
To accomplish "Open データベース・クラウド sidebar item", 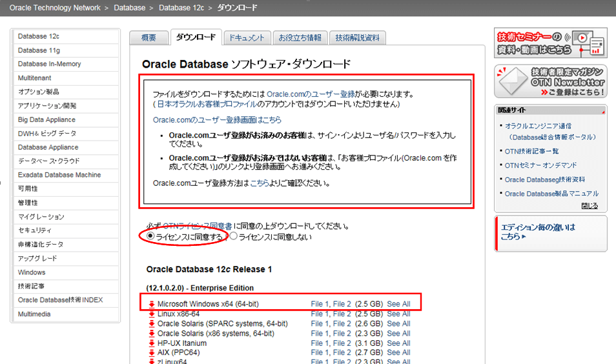I will click(66, 161).
